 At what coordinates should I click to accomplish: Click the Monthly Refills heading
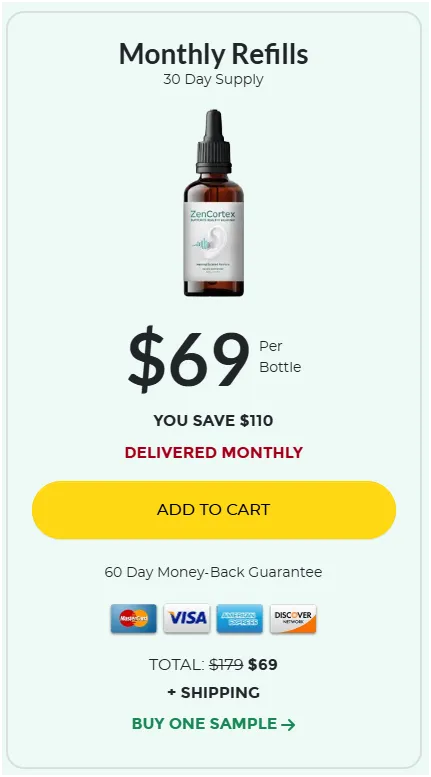coord(214,54)
